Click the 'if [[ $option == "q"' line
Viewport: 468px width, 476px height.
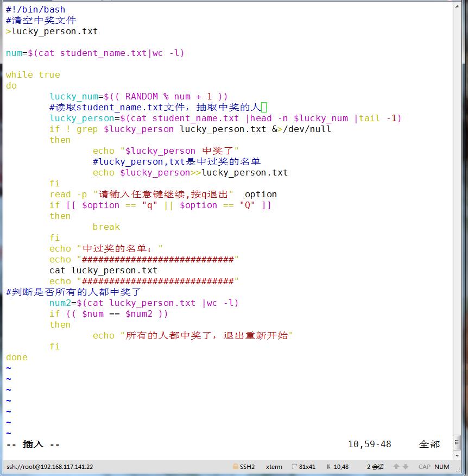160,205
